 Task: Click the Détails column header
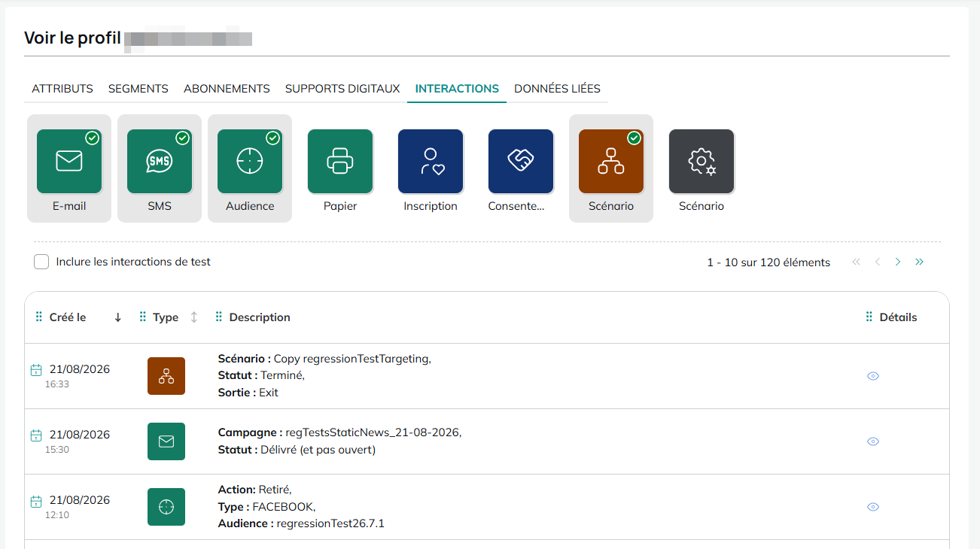(x=899, y=317)
